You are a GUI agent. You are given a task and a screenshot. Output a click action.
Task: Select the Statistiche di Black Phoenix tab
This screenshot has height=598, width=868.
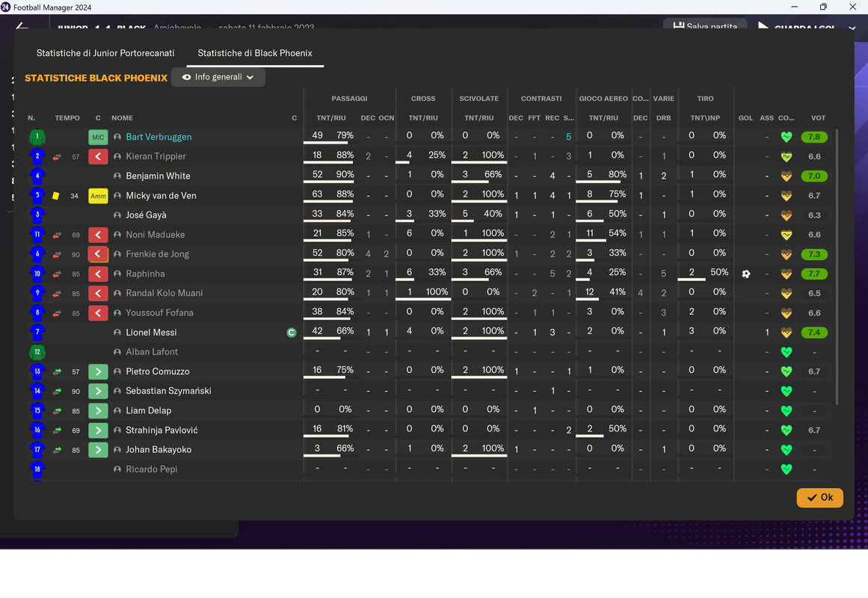[255, 53]
